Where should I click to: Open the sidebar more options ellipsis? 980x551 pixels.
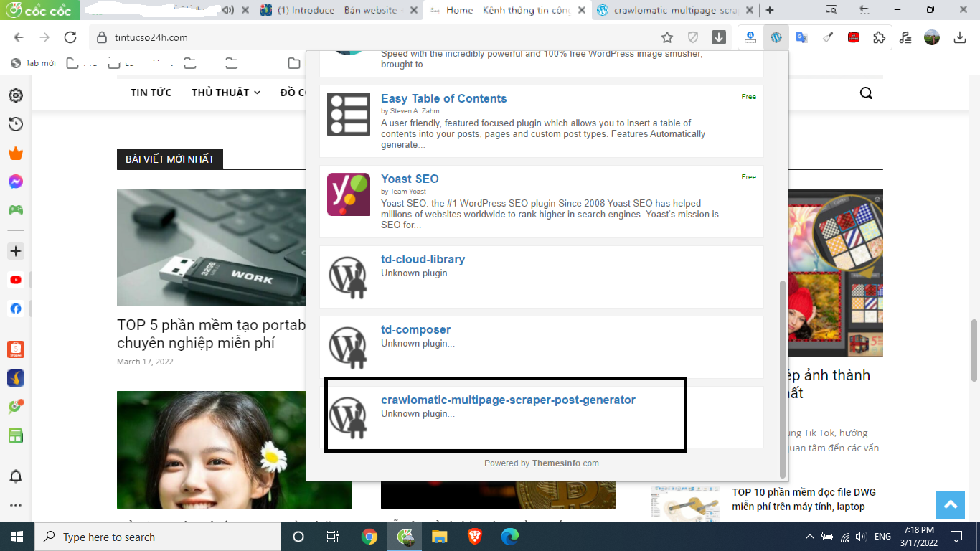tap(16, 505)
